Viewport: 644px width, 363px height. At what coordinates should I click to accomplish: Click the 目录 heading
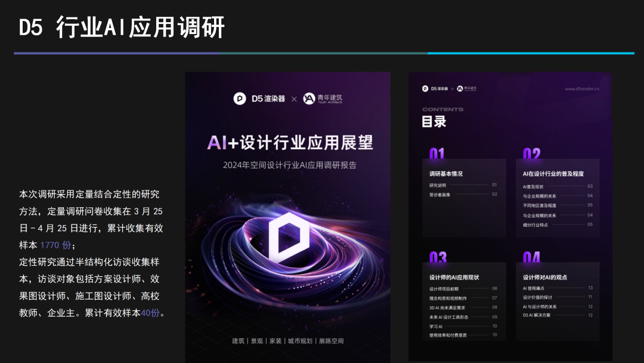[x=434, y=122]
